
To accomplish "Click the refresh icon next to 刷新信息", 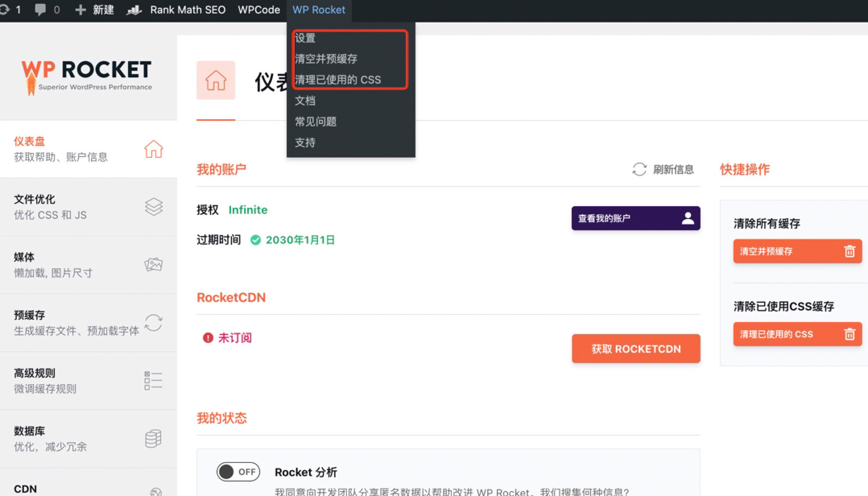I will (x=639, y=169).
